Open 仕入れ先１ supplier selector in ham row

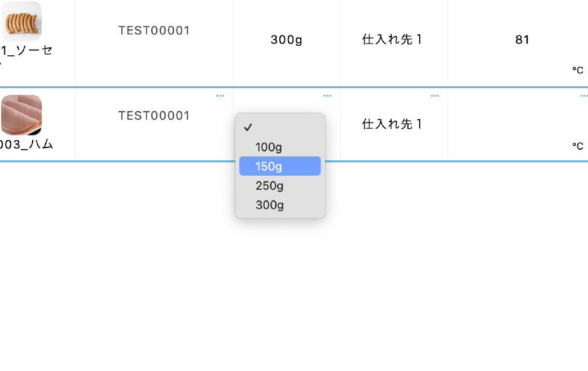pyautogui.click(x=393, y=124)
